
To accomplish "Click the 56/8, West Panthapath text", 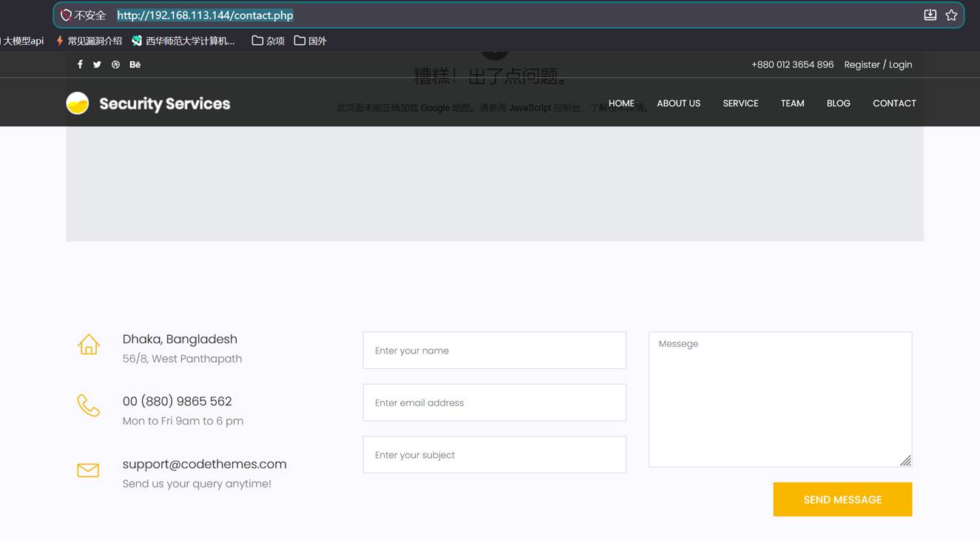I will tap(182, 359).
